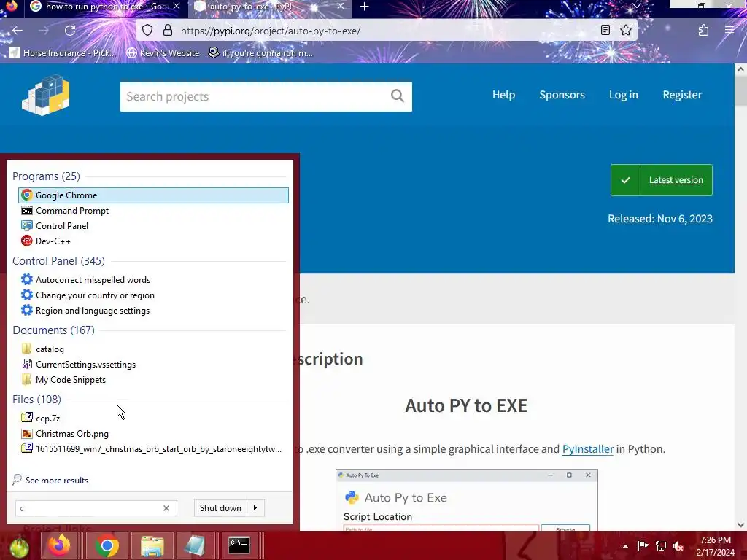List all tabs dropdown arrow
Image resolution: width=747 pixels, height=560 pixels.
click(x=636, y=5)
